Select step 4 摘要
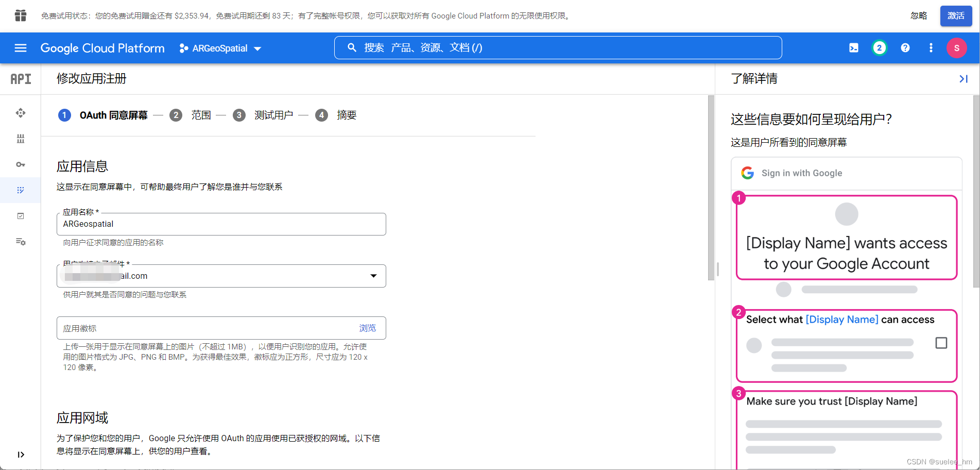The image size is (980, 470). 336,115
